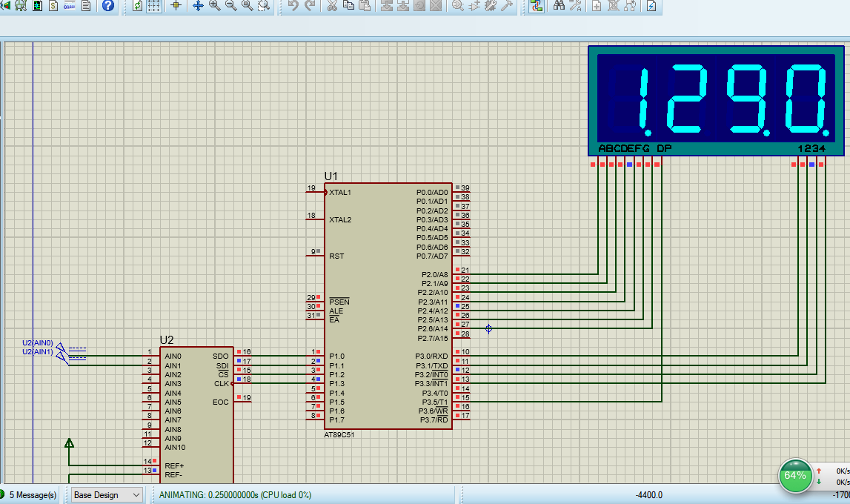Copy selection to clipboard

click(x=348, y=6)
